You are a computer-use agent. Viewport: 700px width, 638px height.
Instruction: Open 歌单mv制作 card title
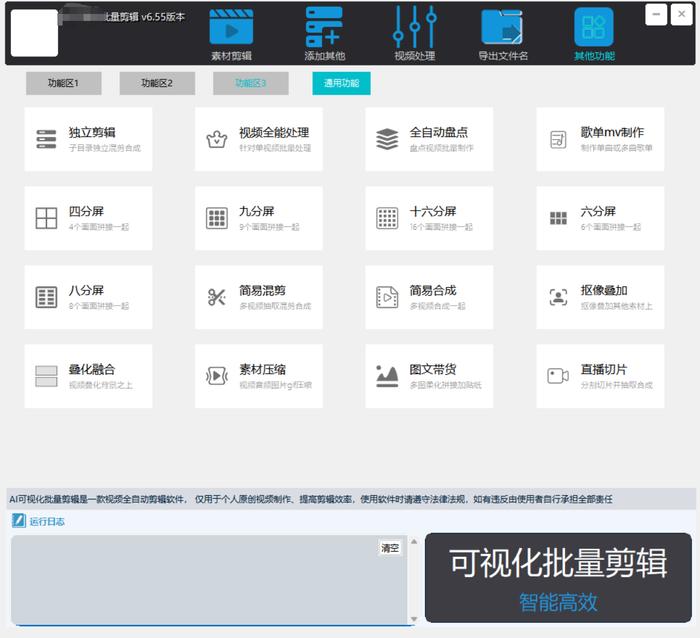[612, 132]
